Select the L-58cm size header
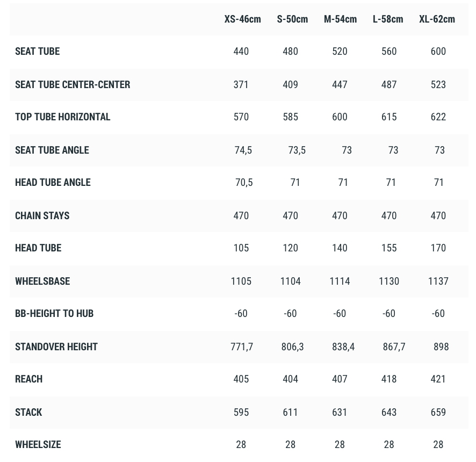The width and height of the screenshot is (476, 462). click(388, 19)
